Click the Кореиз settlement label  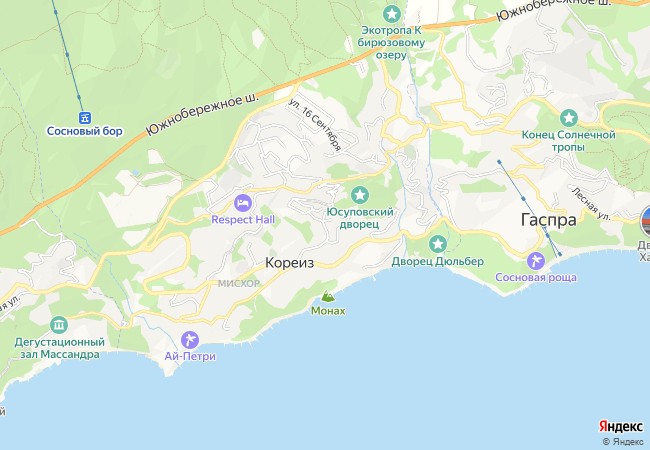tap(289, 263)
